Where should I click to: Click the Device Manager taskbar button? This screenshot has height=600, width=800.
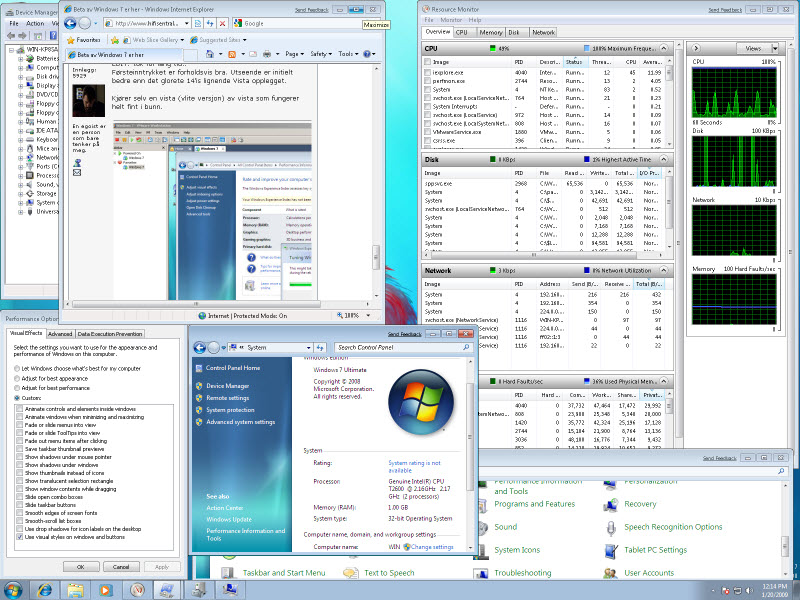(198, 590)
